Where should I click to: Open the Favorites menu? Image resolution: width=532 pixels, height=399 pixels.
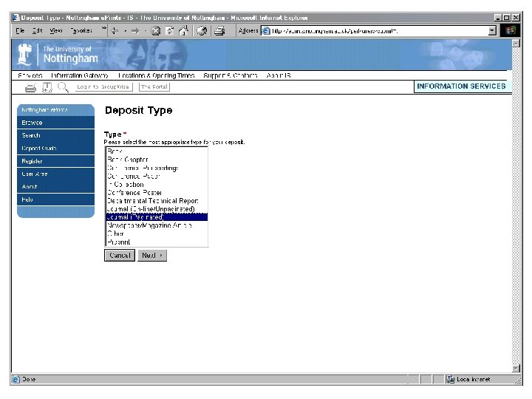[81, 31]
